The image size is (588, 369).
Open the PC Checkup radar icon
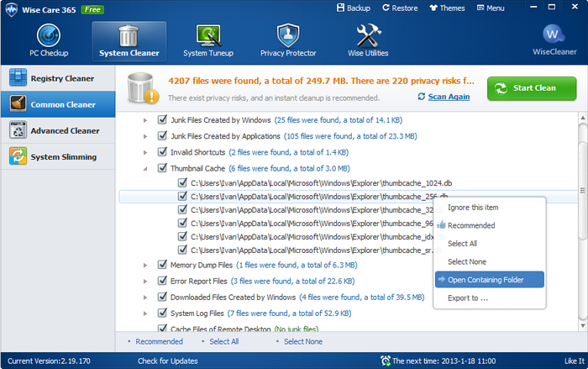49,35
